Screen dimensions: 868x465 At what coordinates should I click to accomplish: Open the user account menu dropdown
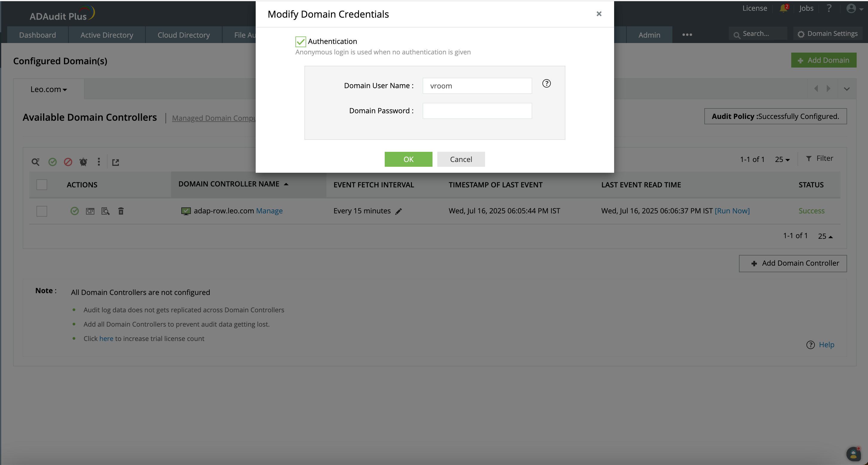[x=854, y=9]
